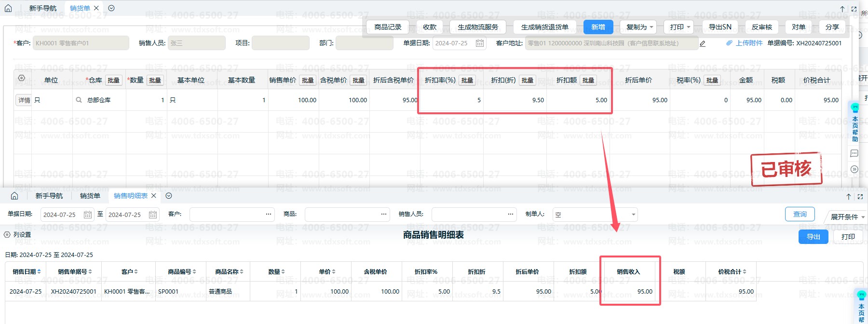Click the fullscreen icon at top right
The width and height of the screenshot is (868, 324).
pyautogui.click(x=854, y=9)
